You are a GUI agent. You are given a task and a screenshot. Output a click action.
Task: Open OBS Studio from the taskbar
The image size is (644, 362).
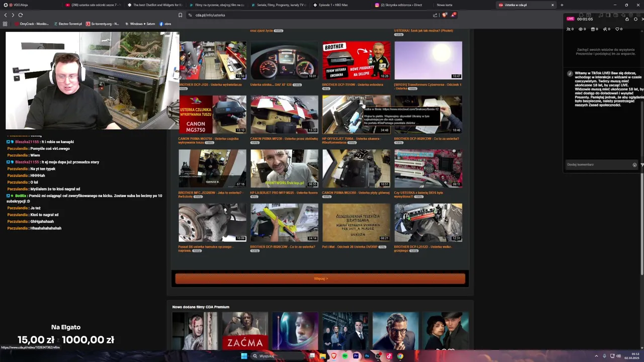378,356
